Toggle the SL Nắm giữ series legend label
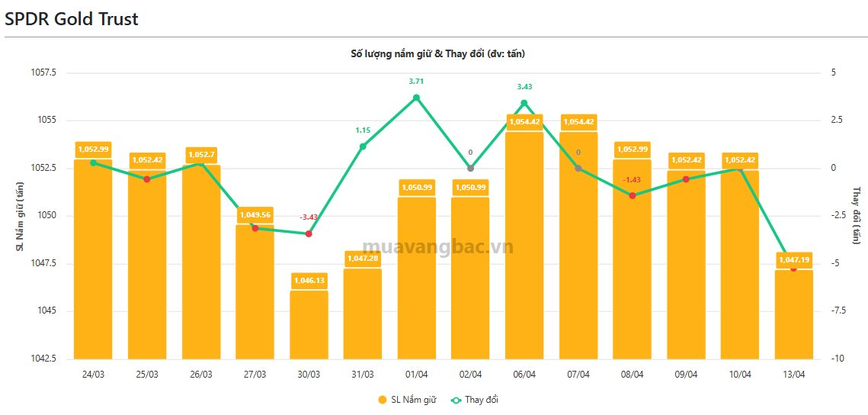Viewport: 868px width, 415px height. (x=413, y=400)
